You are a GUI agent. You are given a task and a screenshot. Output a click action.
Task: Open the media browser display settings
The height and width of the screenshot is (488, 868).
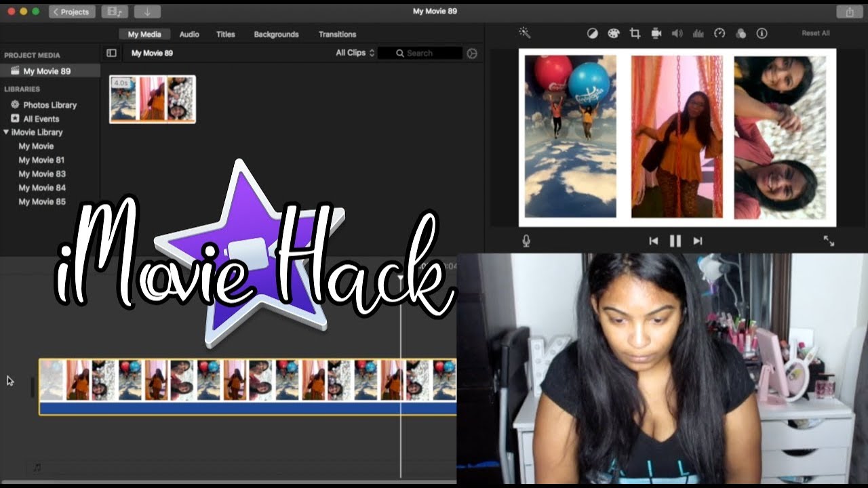click(473, 53)
